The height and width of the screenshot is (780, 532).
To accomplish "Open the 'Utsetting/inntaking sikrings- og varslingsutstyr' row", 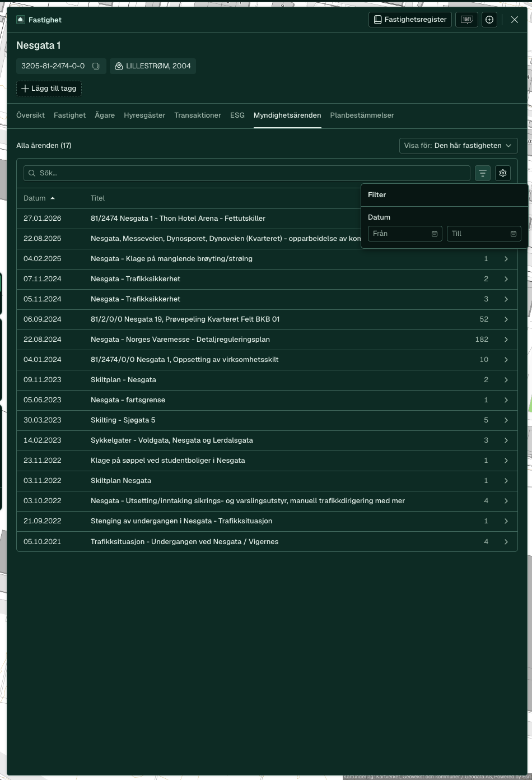I will pos(267,501).
